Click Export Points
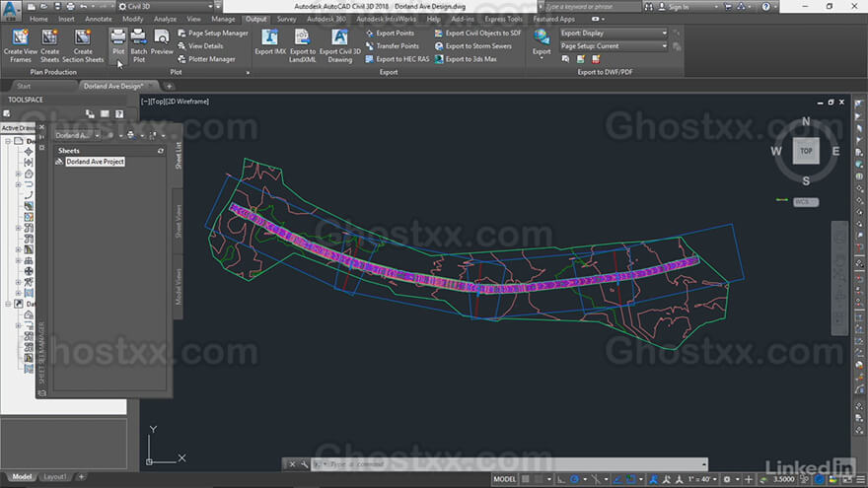 pyautogui.click(x=390, y=34)
